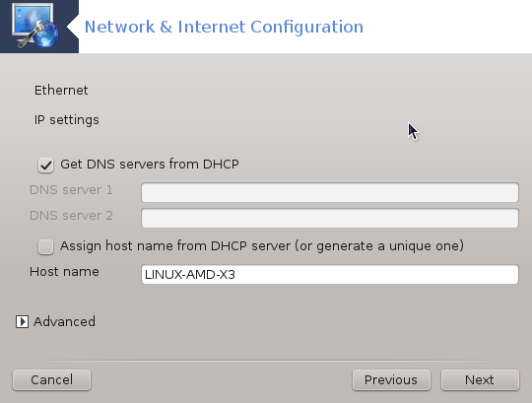Click the Advanced disclosure triangle icon

tap(22, 321)
